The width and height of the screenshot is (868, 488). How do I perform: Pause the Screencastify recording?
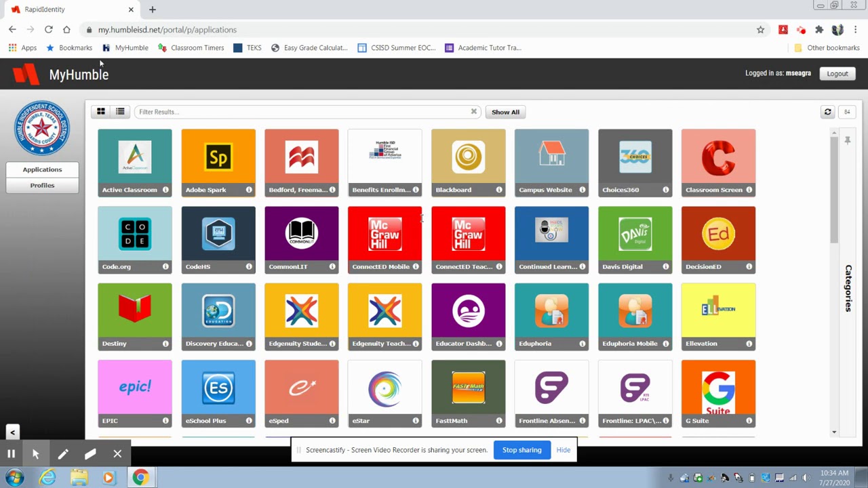(x=11, y=454)
